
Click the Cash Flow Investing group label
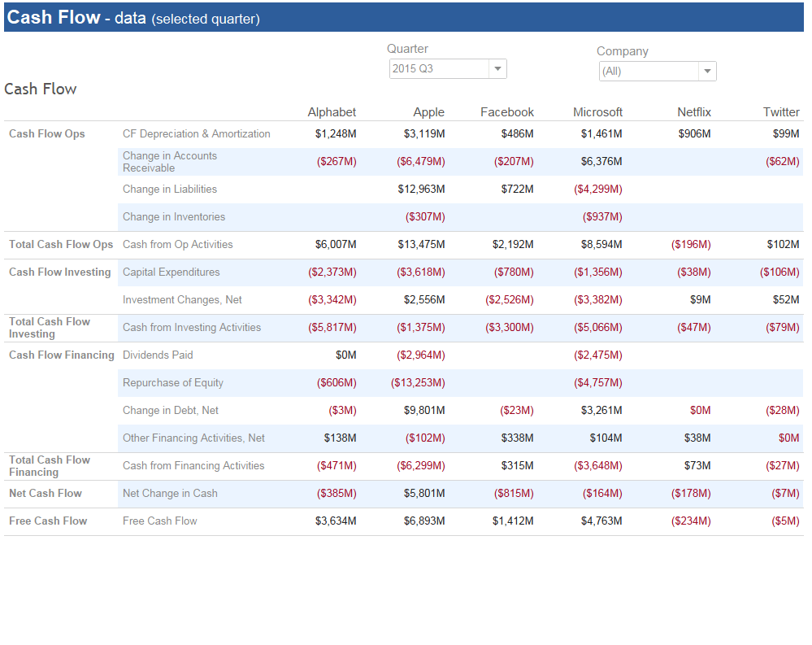(59, 272)
